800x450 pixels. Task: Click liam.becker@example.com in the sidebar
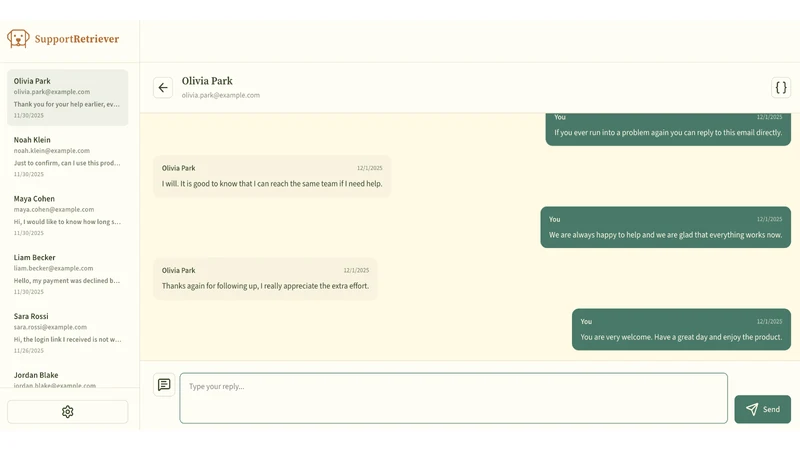click(53, 268)
